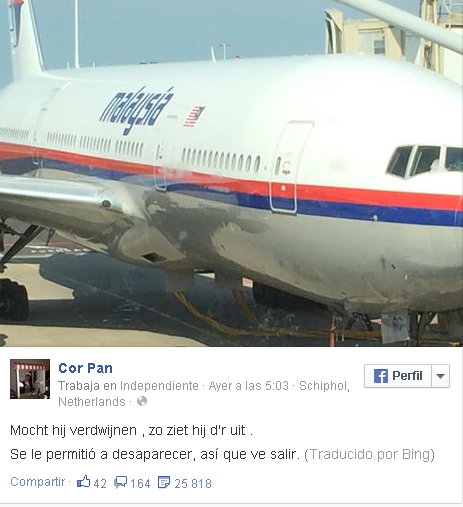View the 25 818 shares count
The width and height of the screenshot is (463, 507).
(193, 483)
